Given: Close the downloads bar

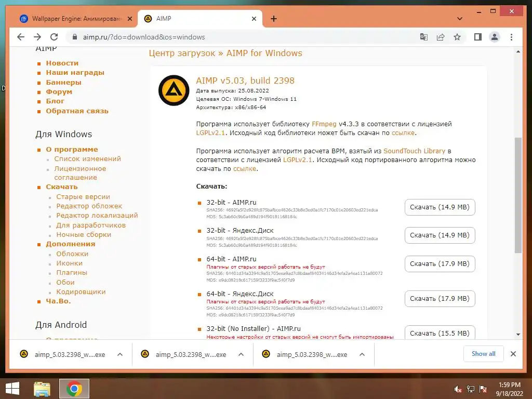Looking at the screenshot, I should 513,354.
